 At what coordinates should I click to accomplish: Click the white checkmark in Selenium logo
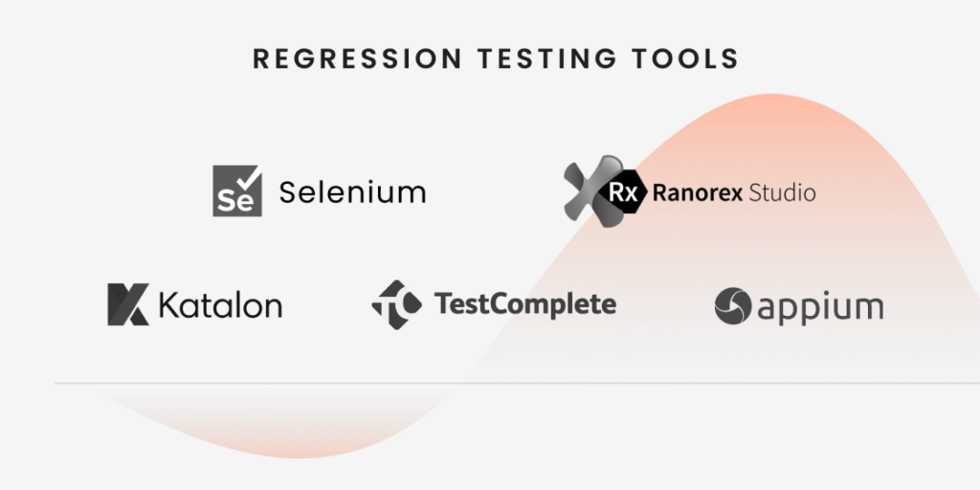tap(251, 177)
